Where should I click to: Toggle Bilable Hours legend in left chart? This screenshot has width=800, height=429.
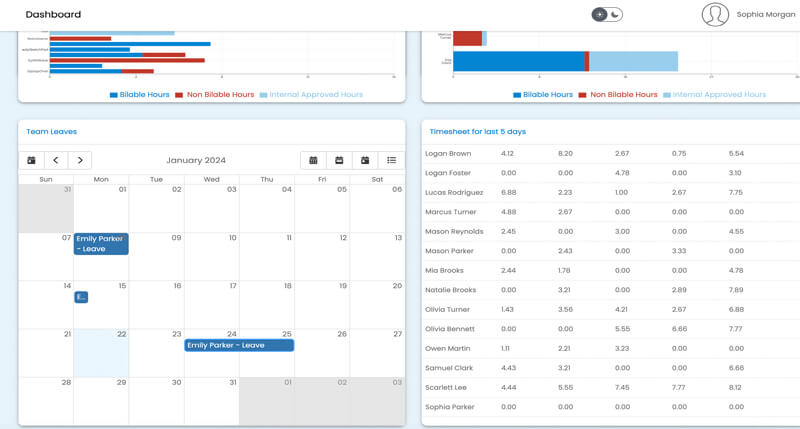point(139,95)
